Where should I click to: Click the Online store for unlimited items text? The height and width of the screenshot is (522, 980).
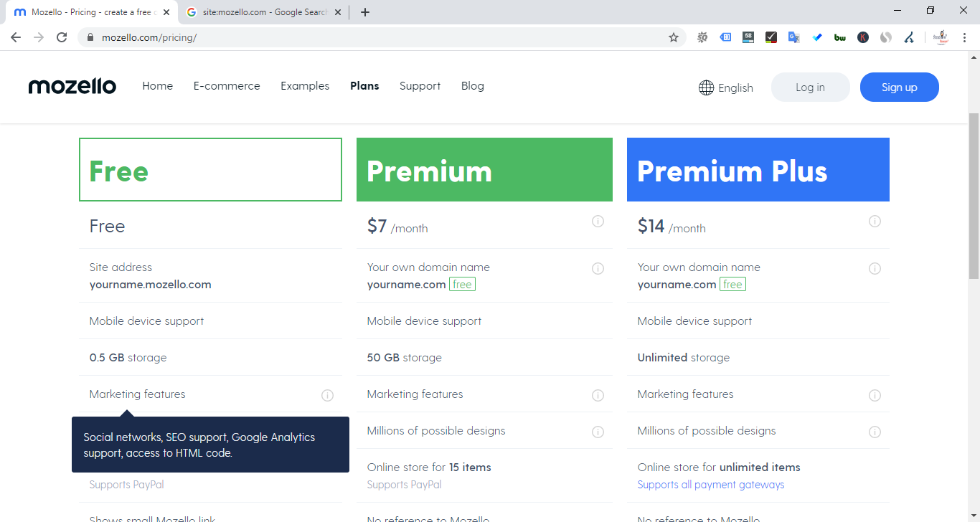(x=719, y=468)
